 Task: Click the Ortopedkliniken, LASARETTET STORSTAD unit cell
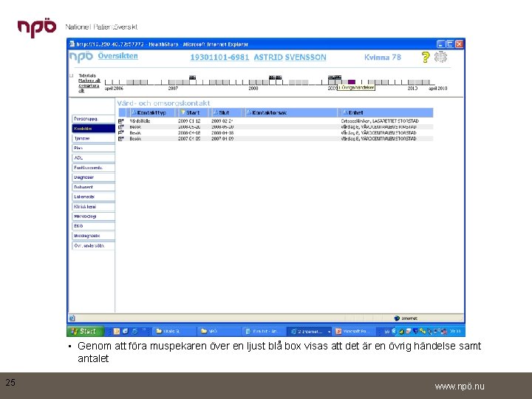point(380,121)
